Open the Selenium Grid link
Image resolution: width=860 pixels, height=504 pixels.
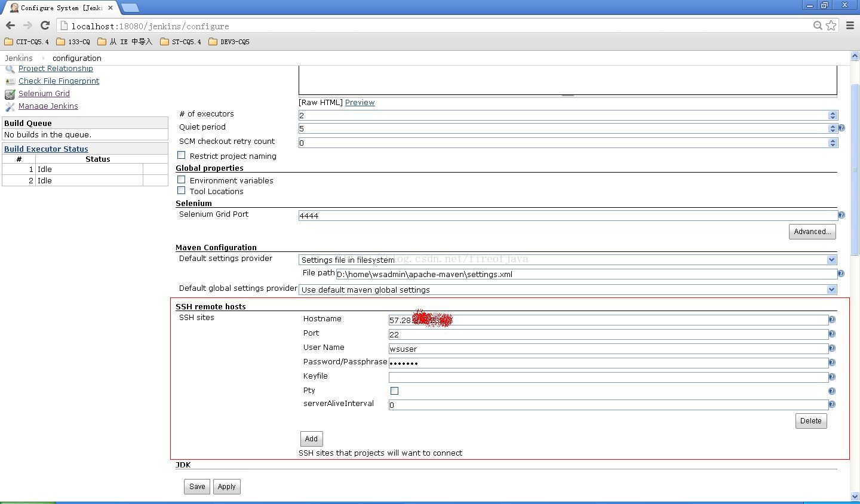click(x=44, y=93)
